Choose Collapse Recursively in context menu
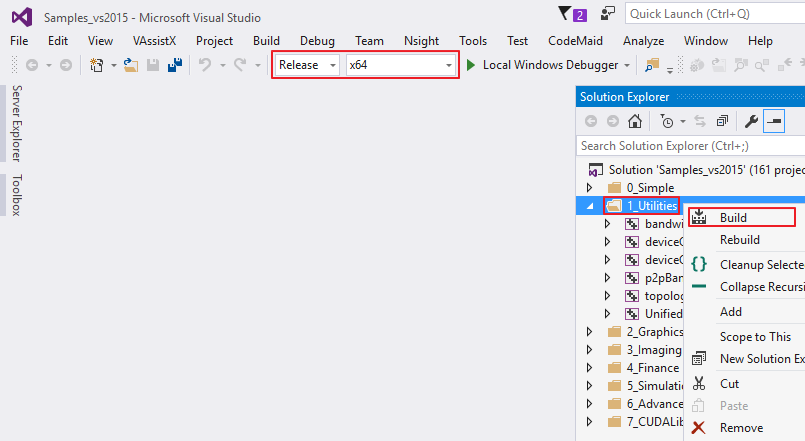Screen dimensions: 805x441 click(x=762, y=286)
